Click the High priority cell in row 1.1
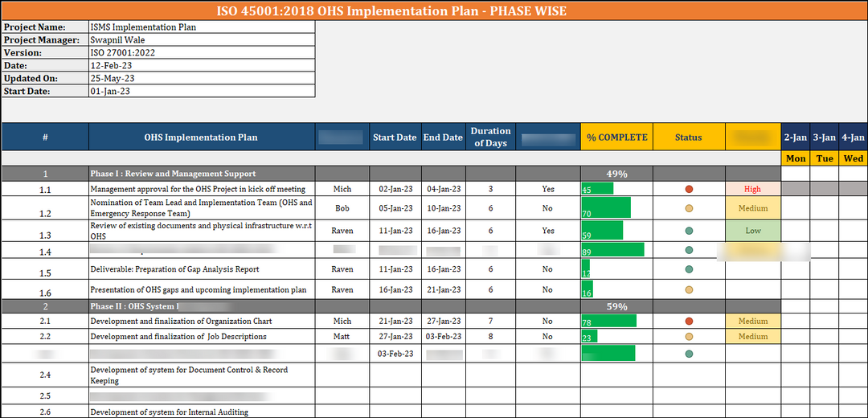 [x=753, y=189]
